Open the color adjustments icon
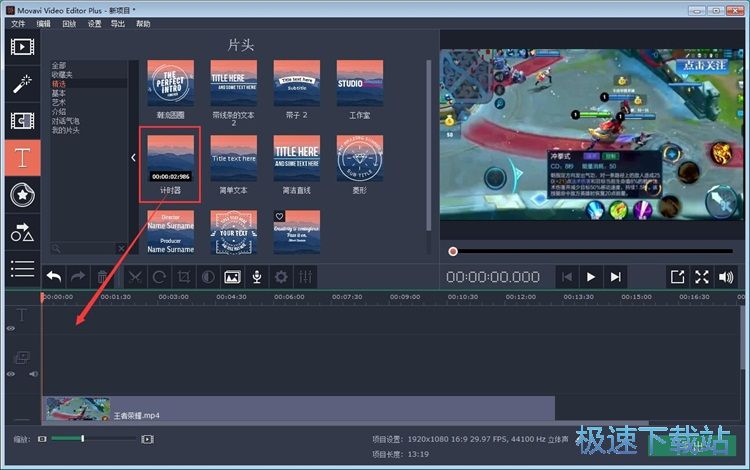 pyautogui.click(x=208, y=277)
